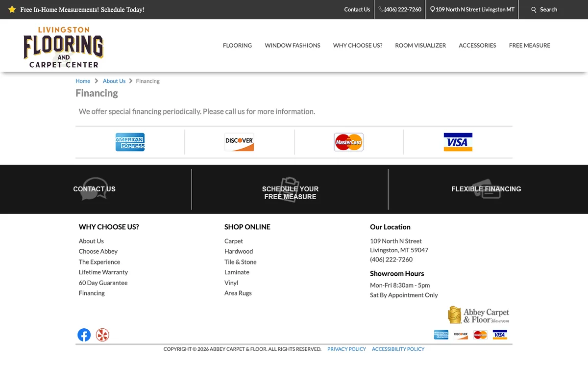Shop Tile & Stone in footer

(x=241, y=262)
